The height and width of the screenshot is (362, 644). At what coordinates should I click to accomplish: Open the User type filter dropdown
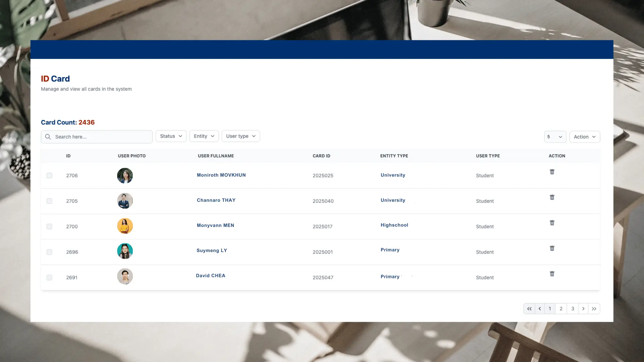[240, 136]
